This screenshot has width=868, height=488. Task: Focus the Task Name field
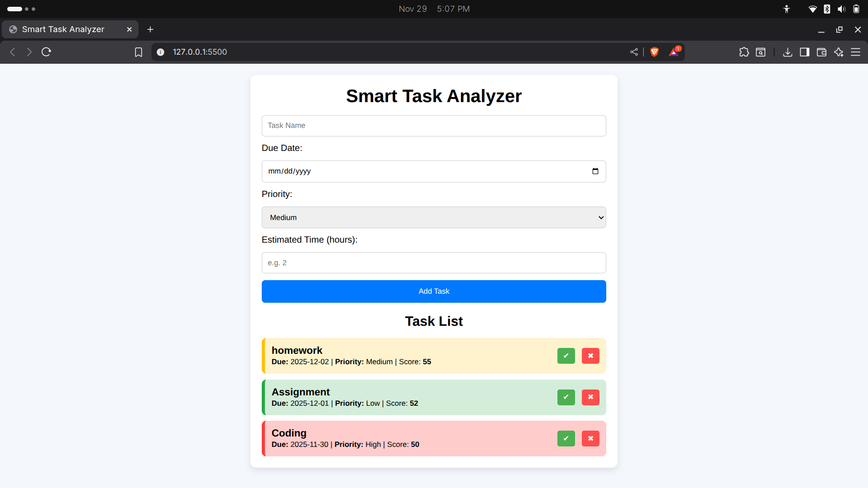(434, 126)
